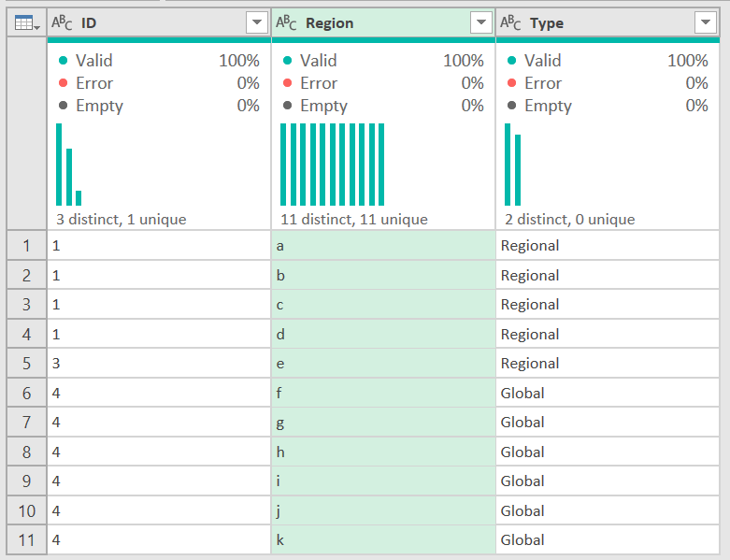
Task: Select row number 5
Action: tap(26, 363)
